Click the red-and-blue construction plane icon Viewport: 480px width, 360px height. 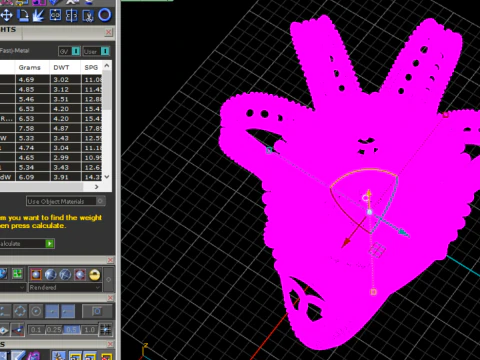coord(17,330)
